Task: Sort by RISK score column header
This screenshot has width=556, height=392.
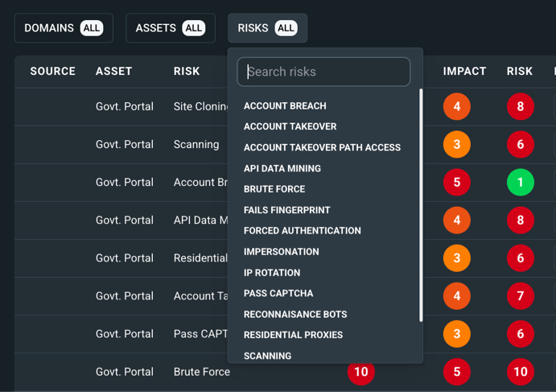Action: point(520,71)
